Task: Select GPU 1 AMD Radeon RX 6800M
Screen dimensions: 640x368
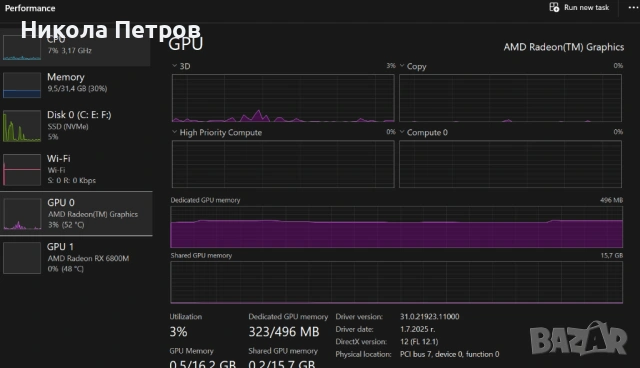Action: click(x=76, y=257)
